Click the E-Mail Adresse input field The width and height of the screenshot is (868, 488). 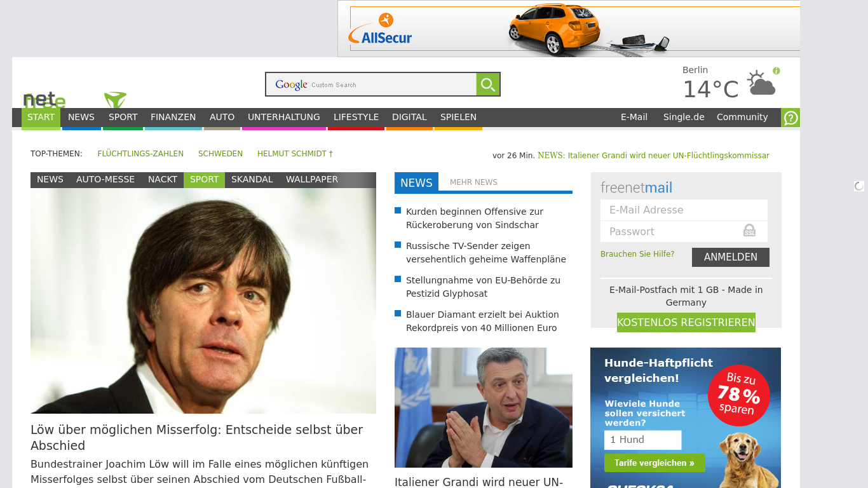(684, 210)
